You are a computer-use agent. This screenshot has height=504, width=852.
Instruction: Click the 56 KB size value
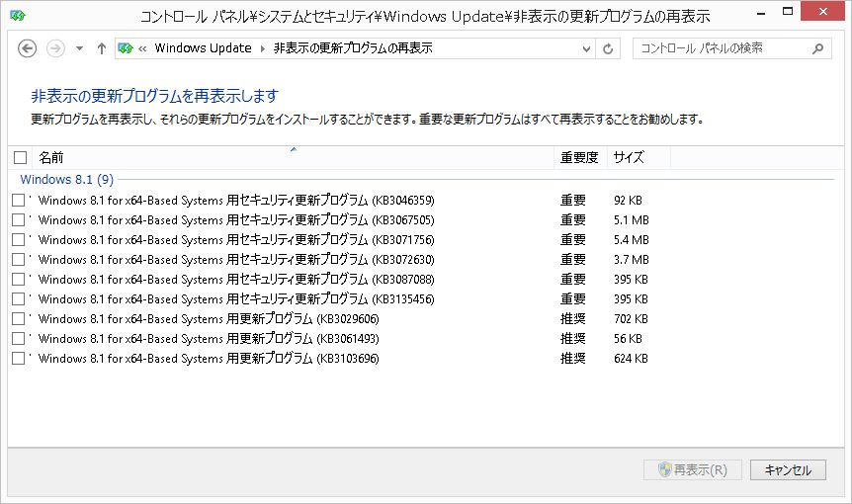pyautogui.click(x=629, y=339)
